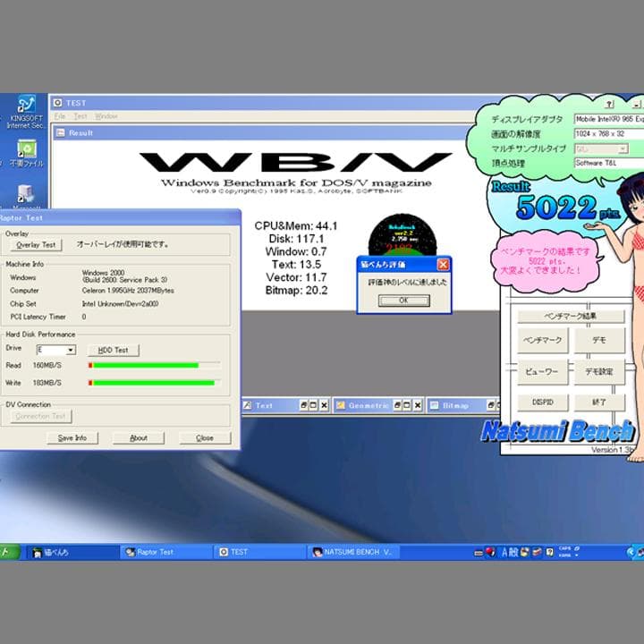Click the red ball language bar icon
The image size is (644, 644).
coord(490,552)
